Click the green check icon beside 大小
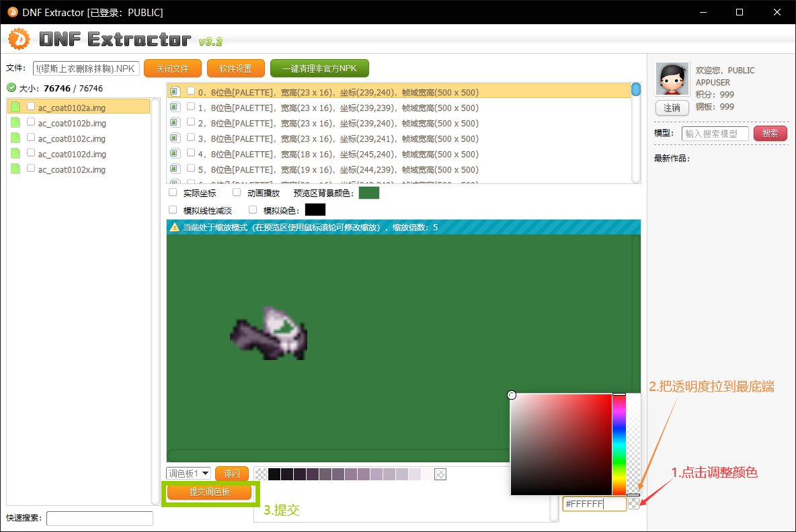 pyautogui.click(x=11, y=88)
